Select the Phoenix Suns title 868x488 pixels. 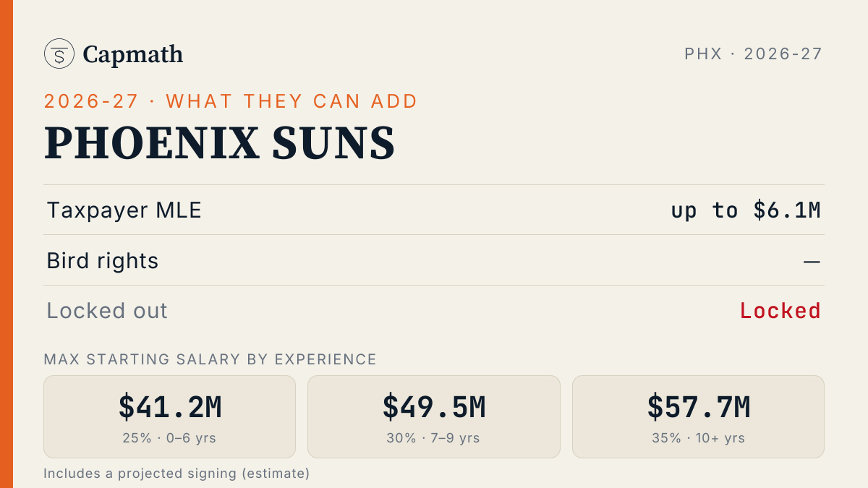tap(219, 143)
